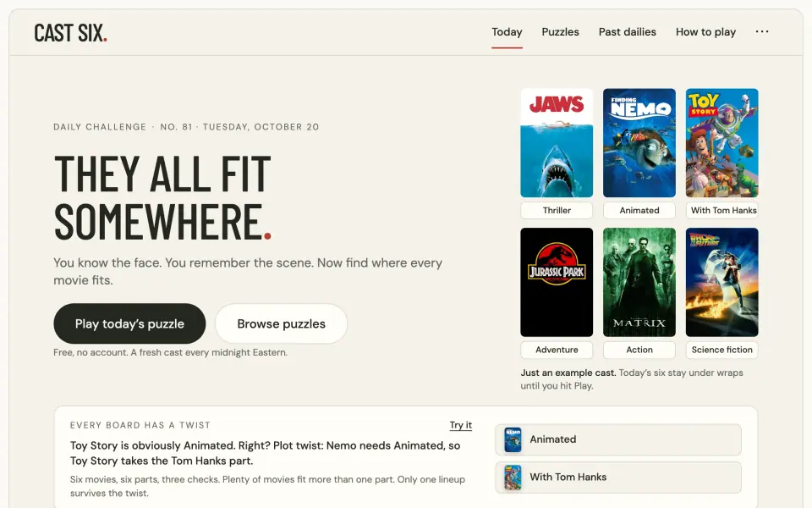
Task: Select the Animated row in the twist example
Action: tap(618, 439)
